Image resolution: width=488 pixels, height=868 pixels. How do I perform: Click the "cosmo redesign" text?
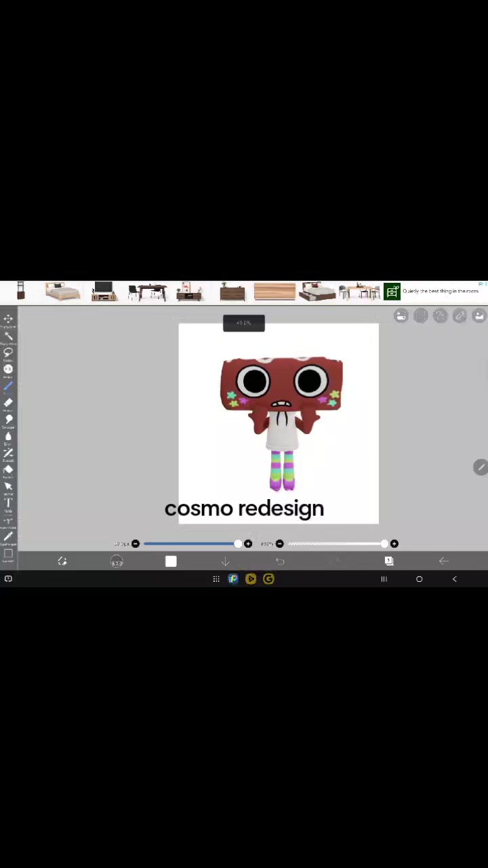click(244, 509)
